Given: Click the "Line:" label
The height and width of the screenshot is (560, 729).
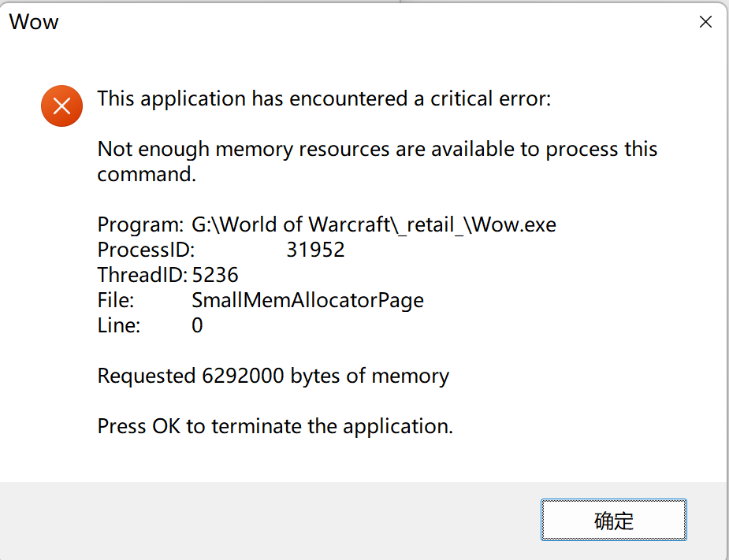Looking at the screenshot, I should pos(119,326).
